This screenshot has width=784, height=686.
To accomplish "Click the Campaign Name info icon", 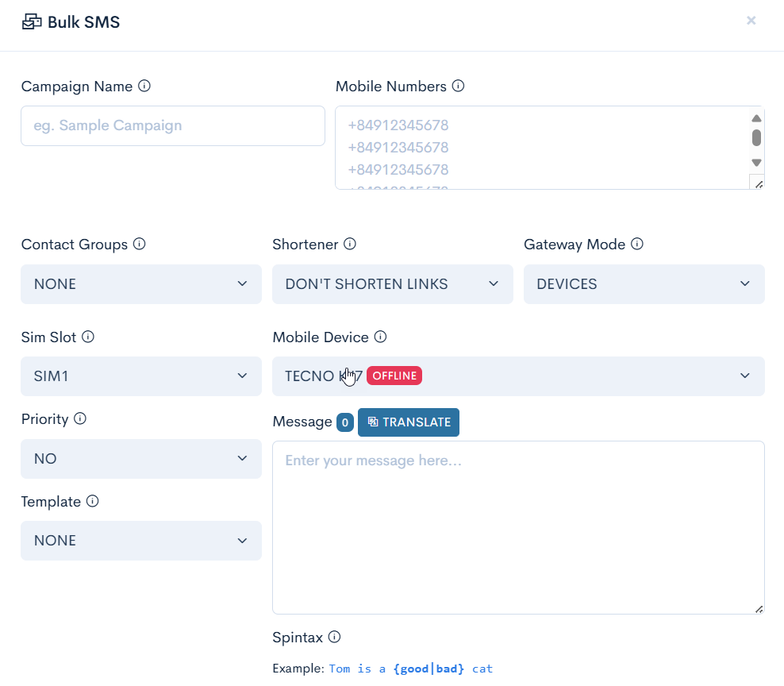I will 144,86.
